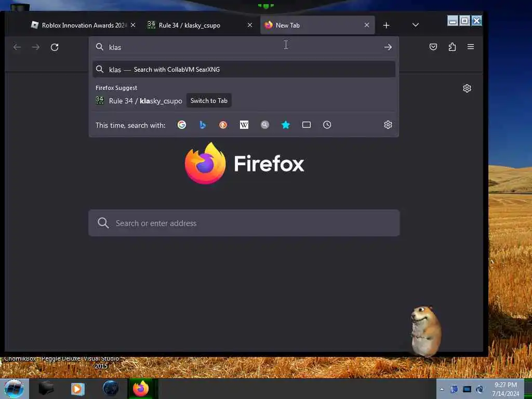Image resolution: width=532 pixels, height=399 pixels.
Task: Click the Firefox taskbar button
Action: [141, 389]
